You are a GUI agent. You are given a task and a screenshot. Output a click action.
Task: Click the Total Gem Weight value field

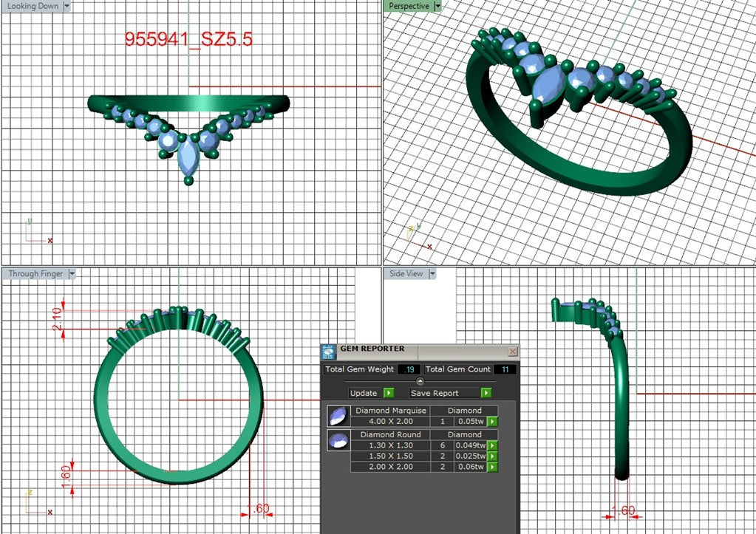(x=409, y=369)
